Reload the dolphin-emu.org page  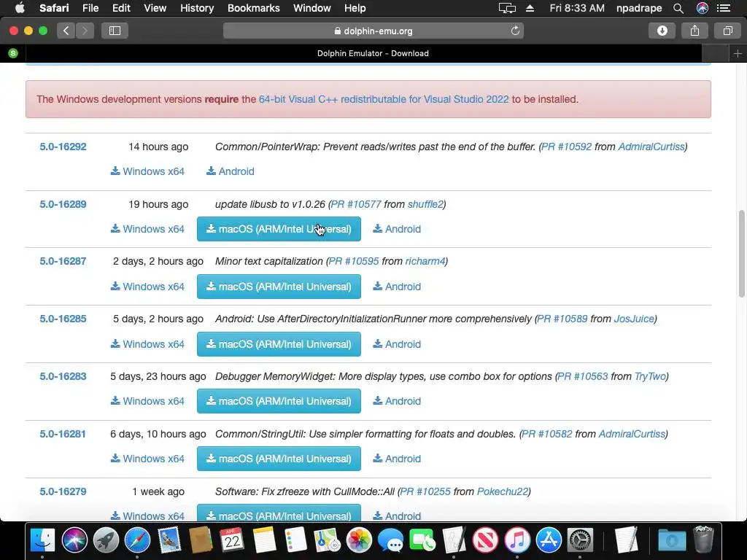click(515, 31)
